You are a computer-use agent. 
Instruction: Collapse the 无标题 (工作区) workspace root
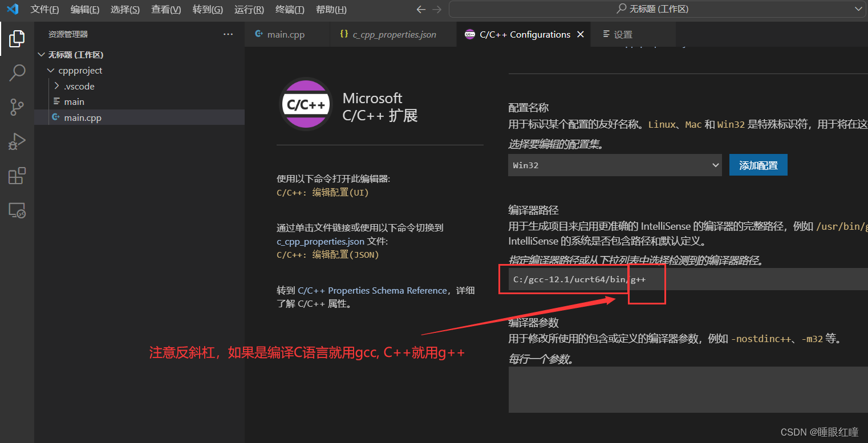(x=41, y=55)
